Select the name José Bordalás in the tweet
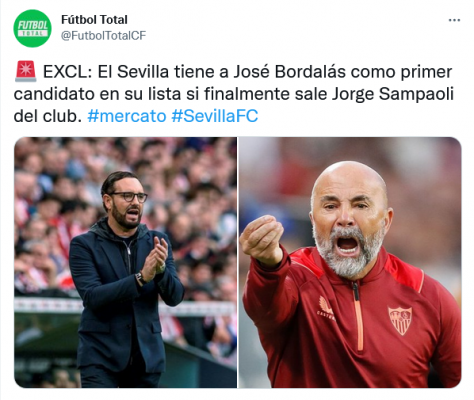This screenshot has width=474, height=400. (x=289, y=72)
